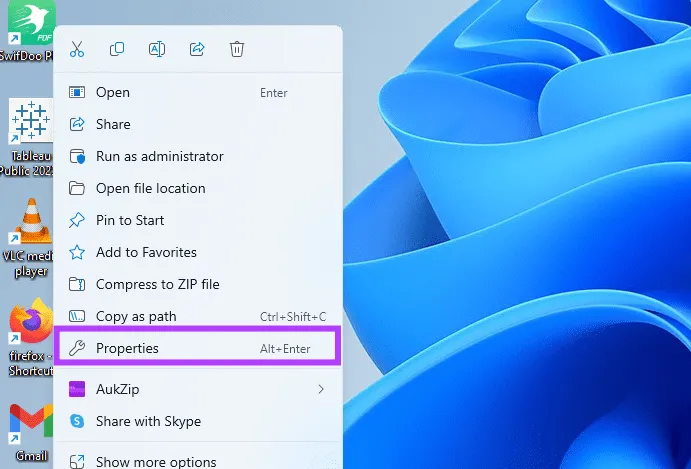691x469 pixels.
Task: Click the Cut scissors icon
Action: point(77,49)
